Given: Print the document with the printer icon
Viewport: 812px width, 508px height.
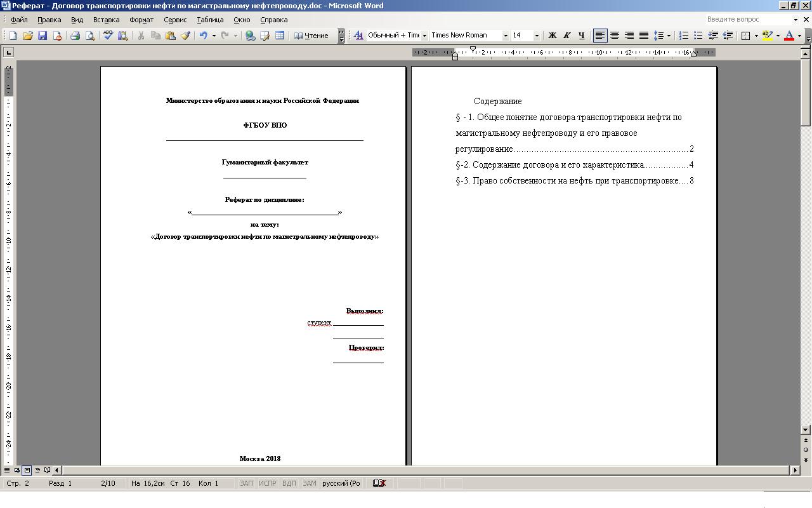Looking at the screenshot, I should click(75, 36).
